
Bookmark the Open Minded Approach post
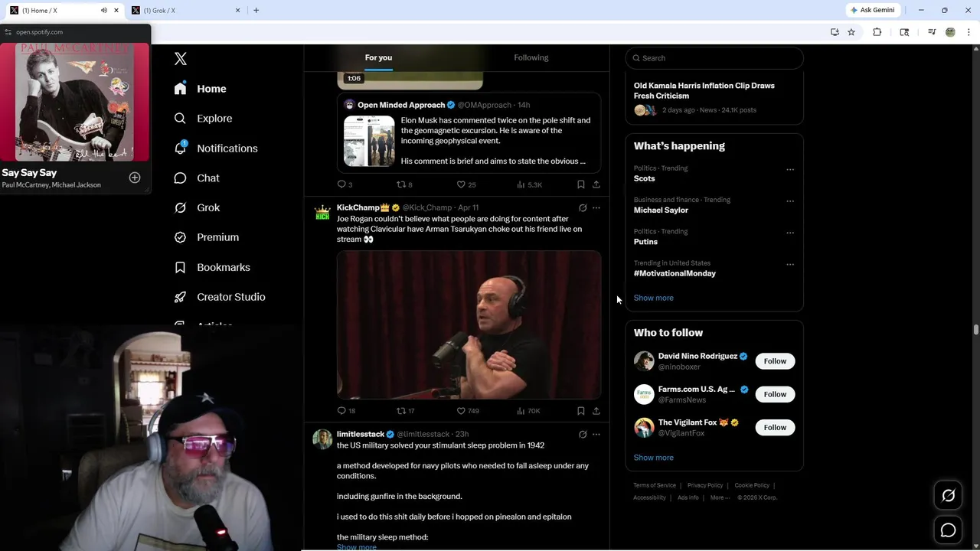581,184
